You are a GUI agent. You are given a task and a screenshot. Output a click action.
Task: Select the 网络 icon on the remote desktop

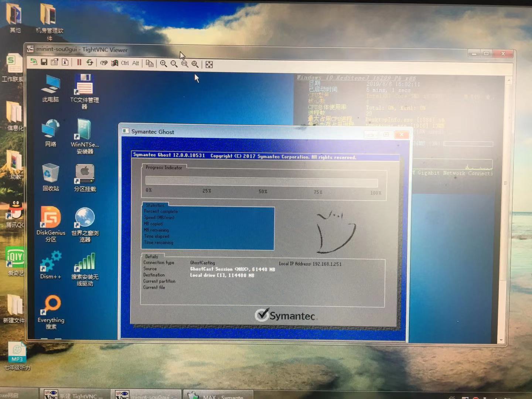click(51, 133)
